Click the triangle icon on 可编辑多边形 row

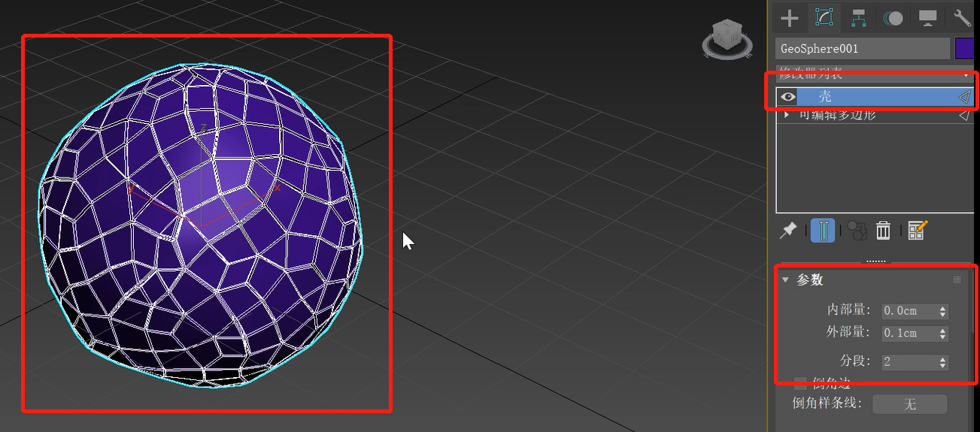(964, 115)
